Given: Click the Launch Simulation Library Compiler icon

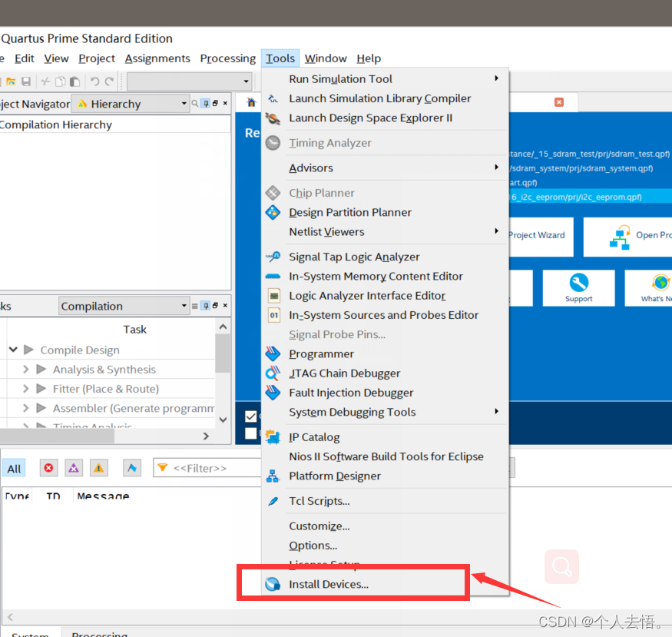Looking at the screenshot, I should [273, 98].
